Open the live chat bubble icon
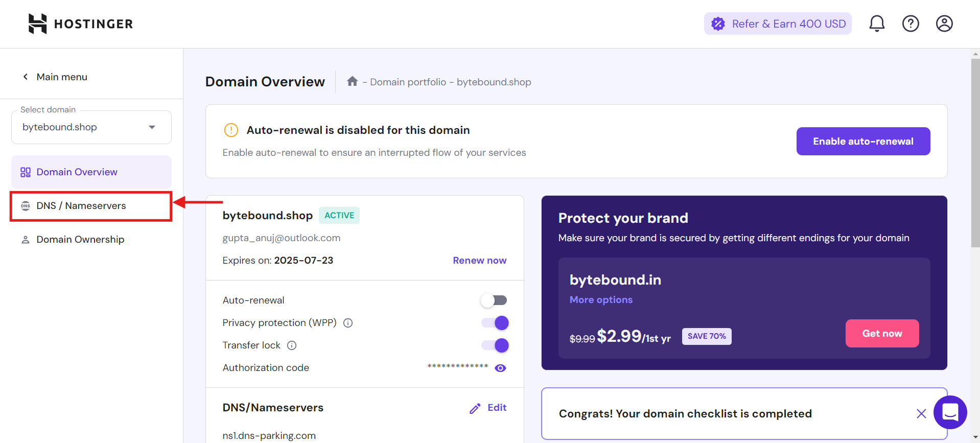 tap(950, 412)
